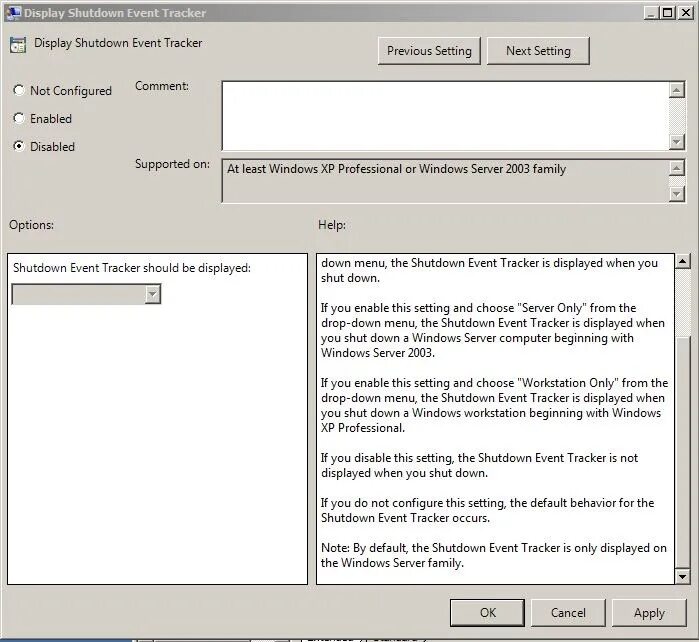Click the Help pane scroll up arrow
This screenshot has width=699, height=642.
pos(683,261)
